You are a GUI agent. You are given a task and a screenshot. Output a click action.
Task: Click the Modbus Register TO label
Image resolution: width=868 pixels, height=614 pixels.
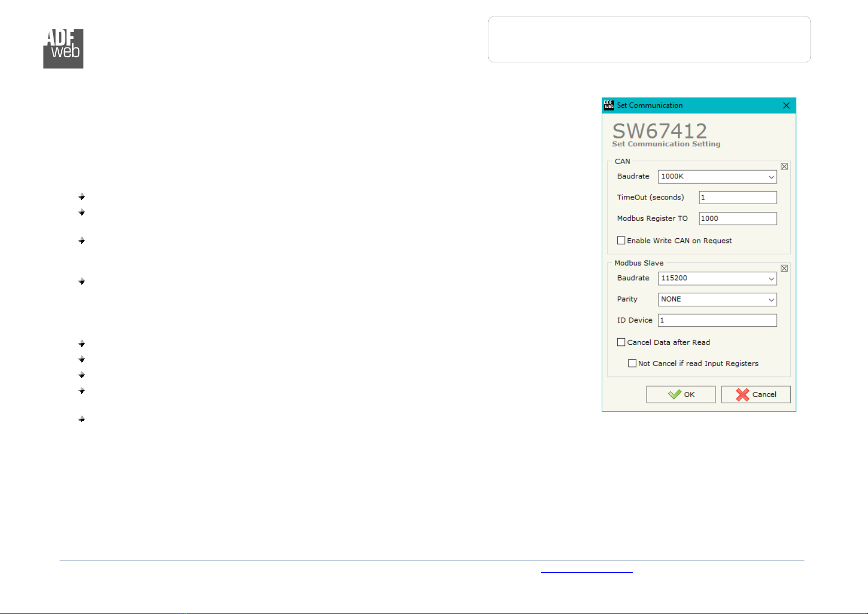point(652,219)
